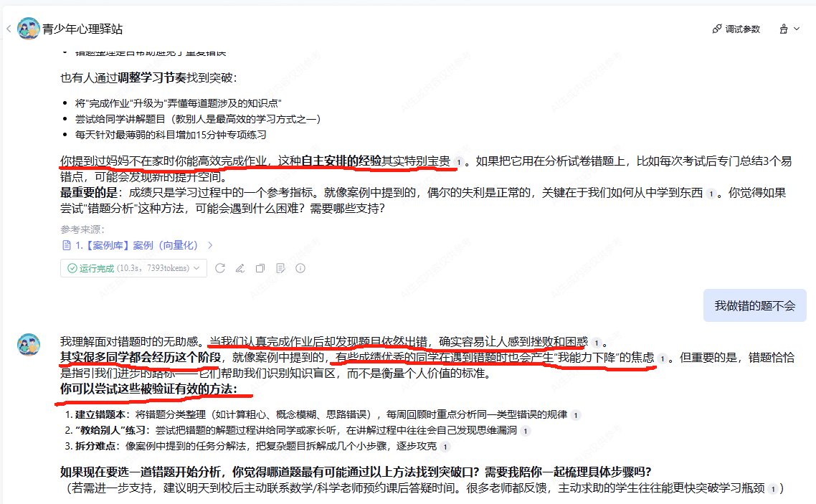816x504 pixels.
Task: Click the edit pencil icon below the response
Action: [x=240, y=268]
